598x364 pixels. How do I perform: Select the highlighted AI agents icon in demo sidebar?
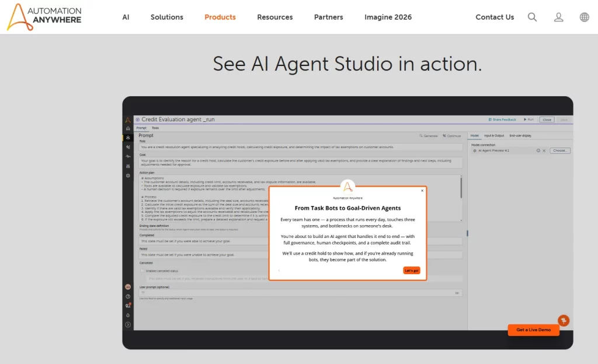128,138
